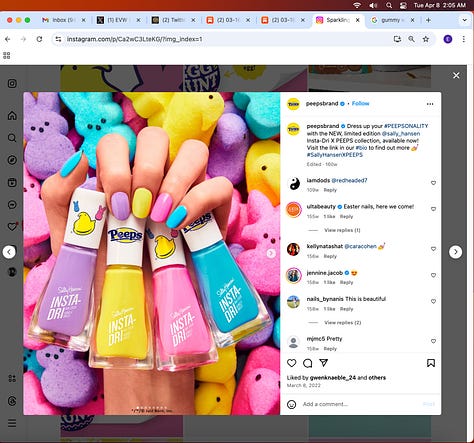Open Notifications heart icon in sidebar

point(12,227)
